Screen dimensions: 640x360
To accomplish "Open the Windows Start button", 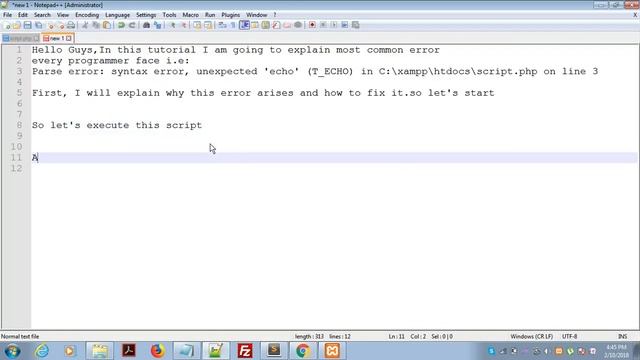I will click(x=12, y=351).
